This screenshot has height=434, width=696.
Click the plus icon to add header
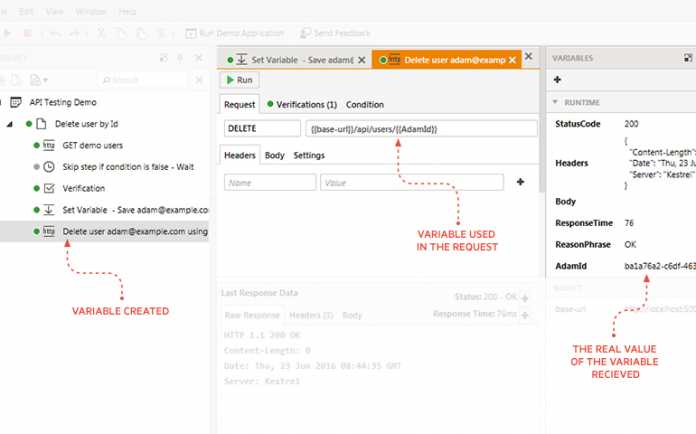[520, 182]
